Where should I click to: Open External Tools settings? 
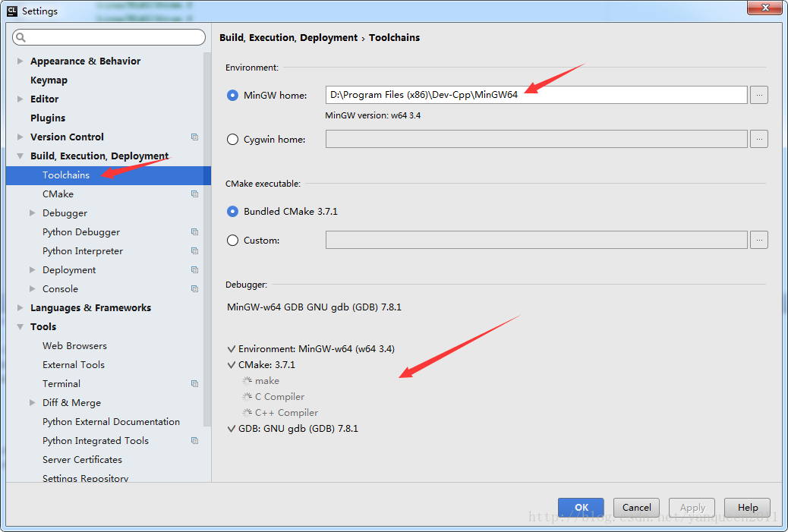74,365
